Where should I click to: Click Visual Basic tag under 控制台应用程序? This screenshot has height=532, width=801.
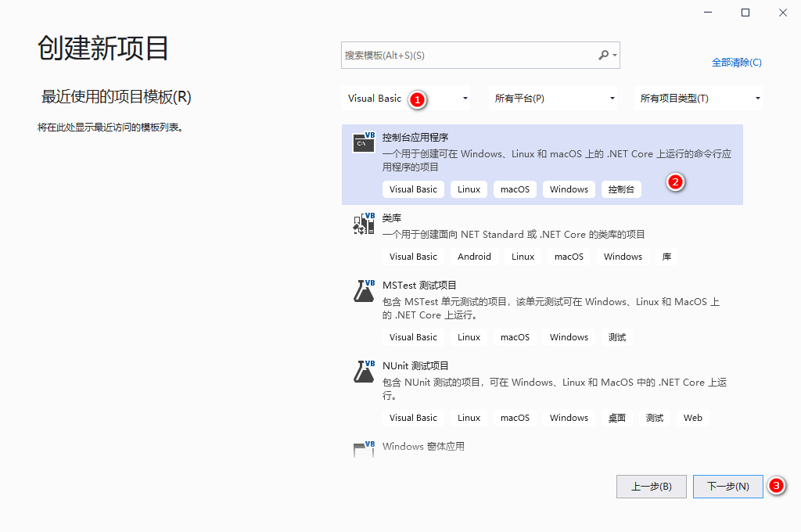[413, 189]
